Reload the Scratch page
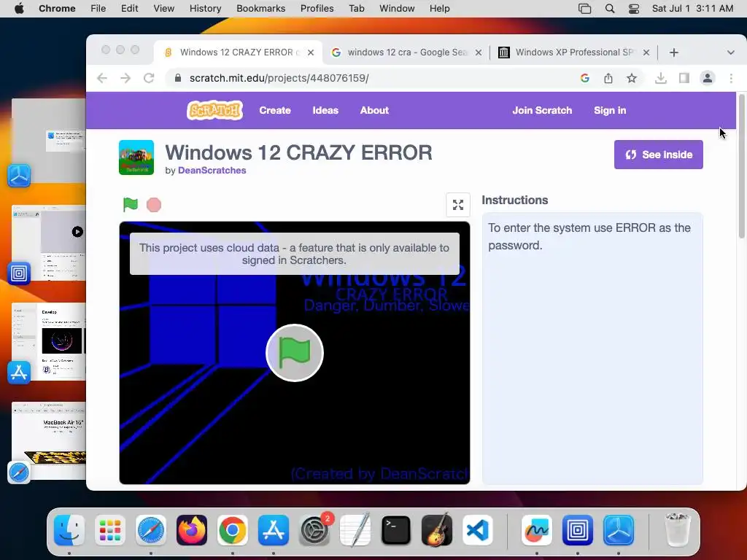This screenshot has height=560, width=747. click(x=149, y=78)
